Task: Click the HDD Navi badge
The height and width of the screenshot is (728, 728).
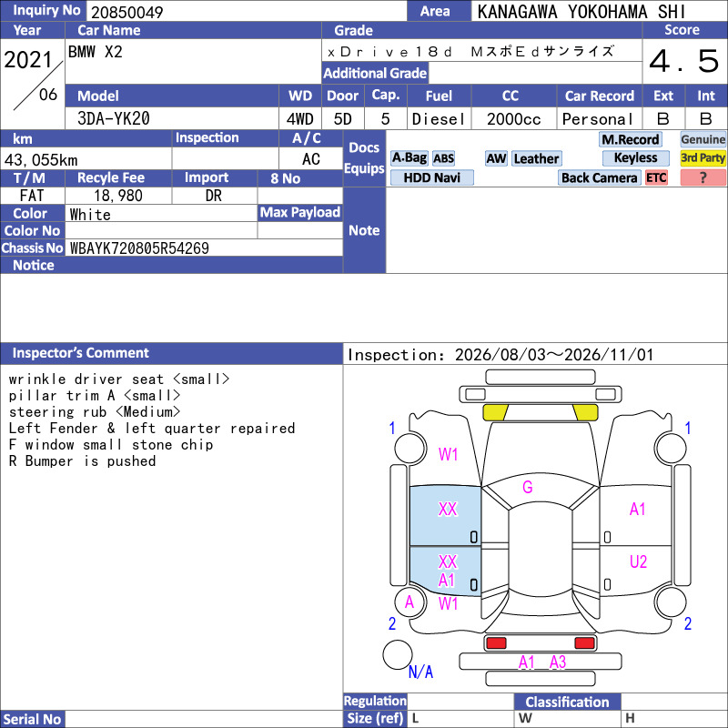Action: point(431,177)
